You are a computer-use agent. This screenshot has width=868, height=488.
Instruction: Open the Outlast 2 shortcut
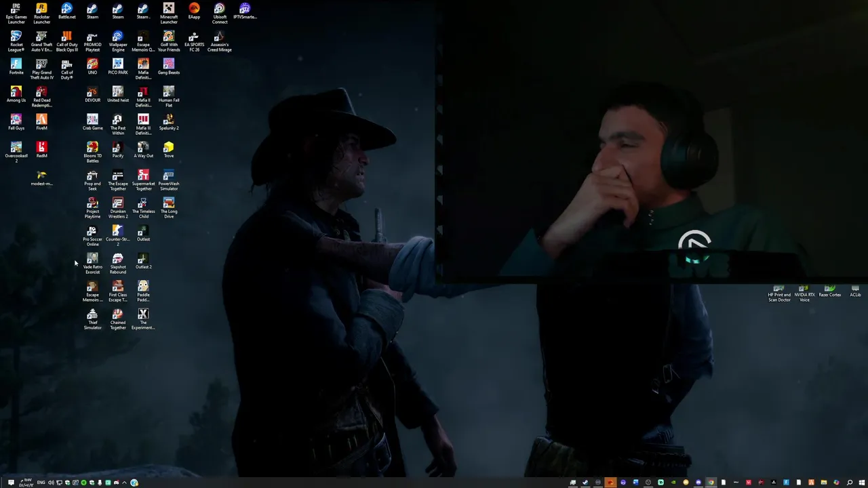pos(143,261)
